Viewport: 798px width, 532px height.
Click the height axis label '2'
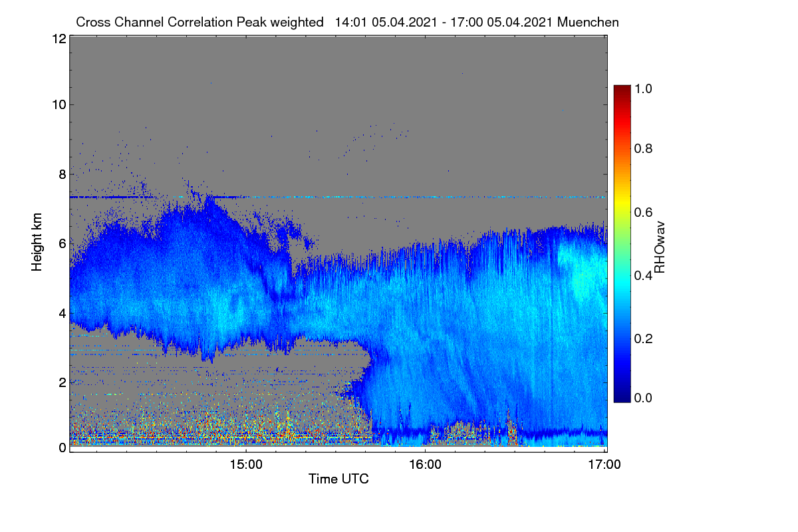[62, 382]
